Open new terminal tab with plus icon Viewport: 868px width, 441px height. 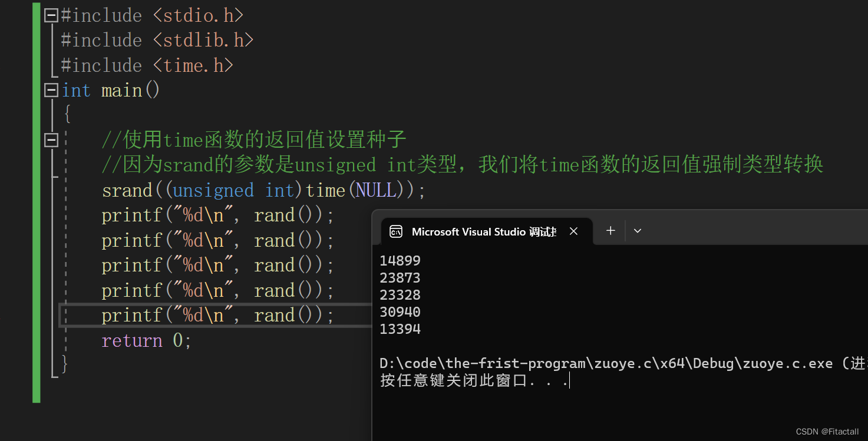[x=610, y=231]
